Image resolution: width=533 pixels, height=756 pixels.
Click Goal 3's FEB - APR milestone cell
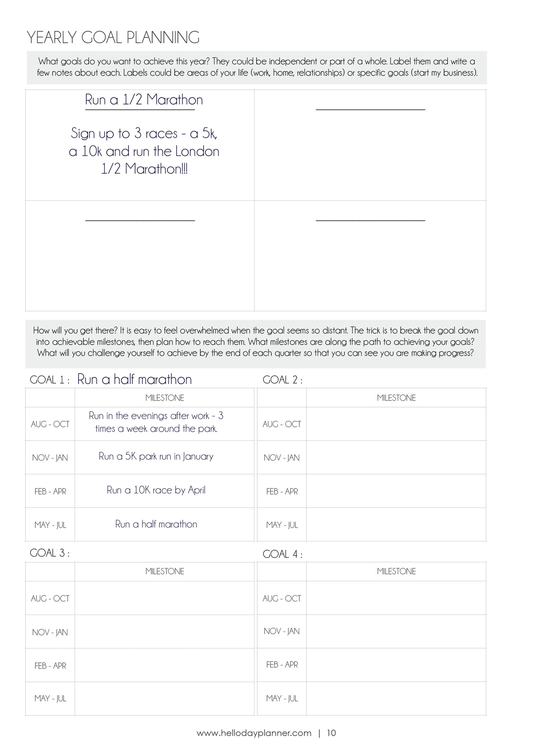pyautogui.click(x=164, y=665)
